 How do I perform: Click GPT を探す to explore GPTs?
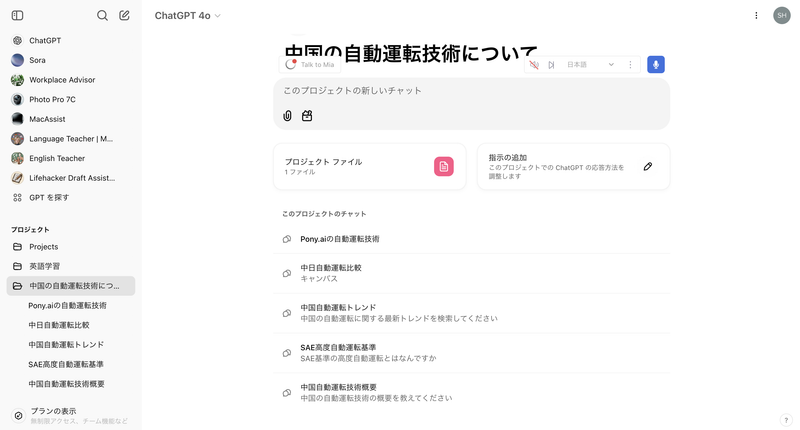(x=71, y=197)
